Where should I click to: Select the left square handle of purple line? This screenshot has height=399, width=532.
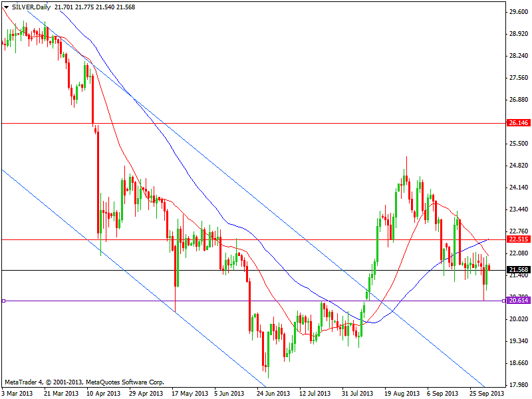tap(3, 301)
